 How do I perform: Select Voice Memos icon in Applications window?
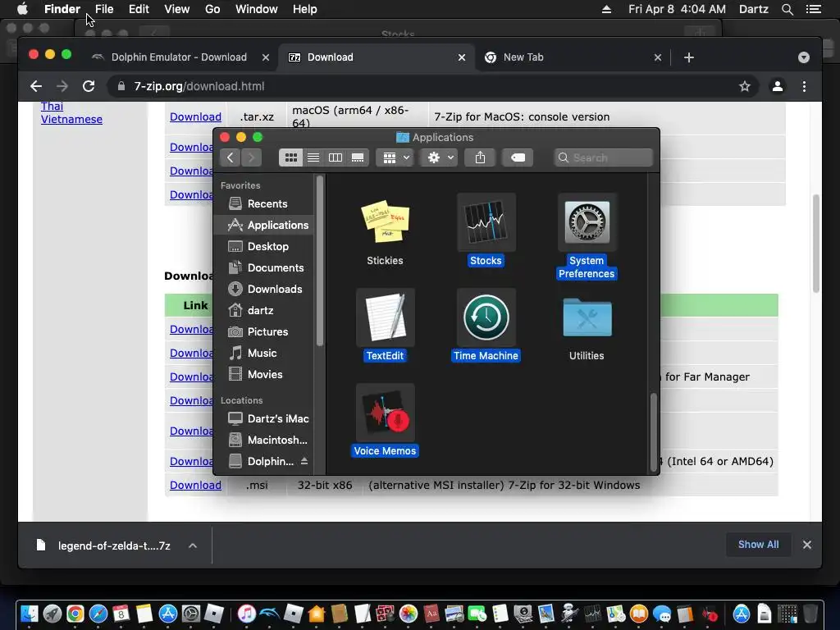click(385, 413)
